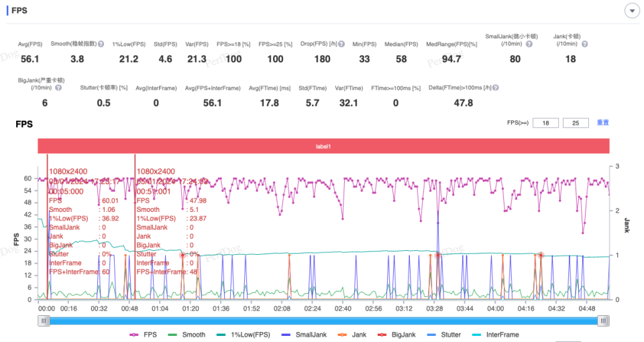Toggle InterFrame series in chart legend

tap(495, 335)
